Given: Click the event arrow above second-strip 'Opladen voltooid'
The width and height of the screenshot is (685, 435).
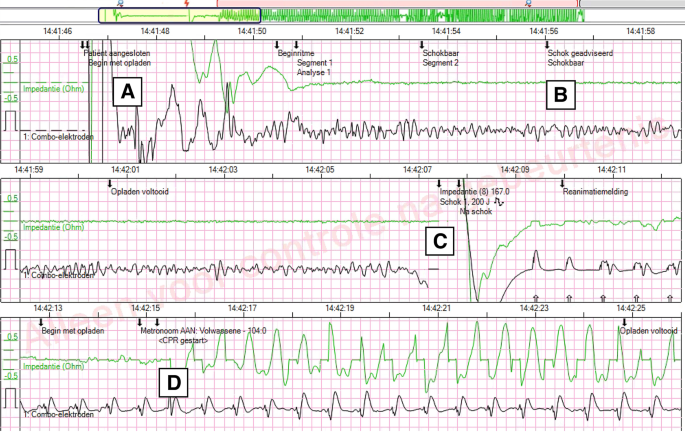Looking at the screenshot, I should click(x=110, y=183).
